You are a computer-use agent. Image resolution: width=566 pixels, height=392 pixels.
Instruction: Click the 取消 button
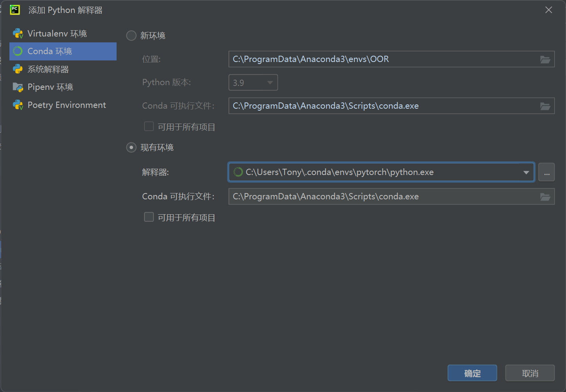click(530, 373)
